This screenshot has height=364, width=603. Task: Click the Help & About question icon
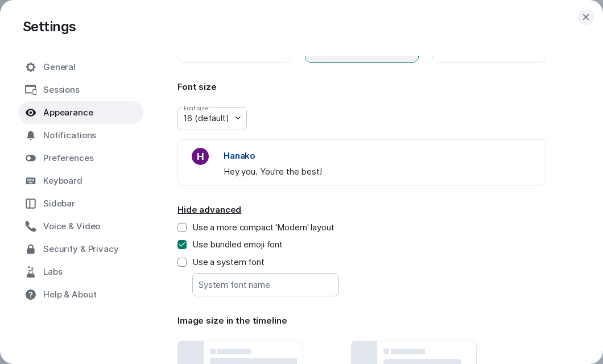pos(31,295)
